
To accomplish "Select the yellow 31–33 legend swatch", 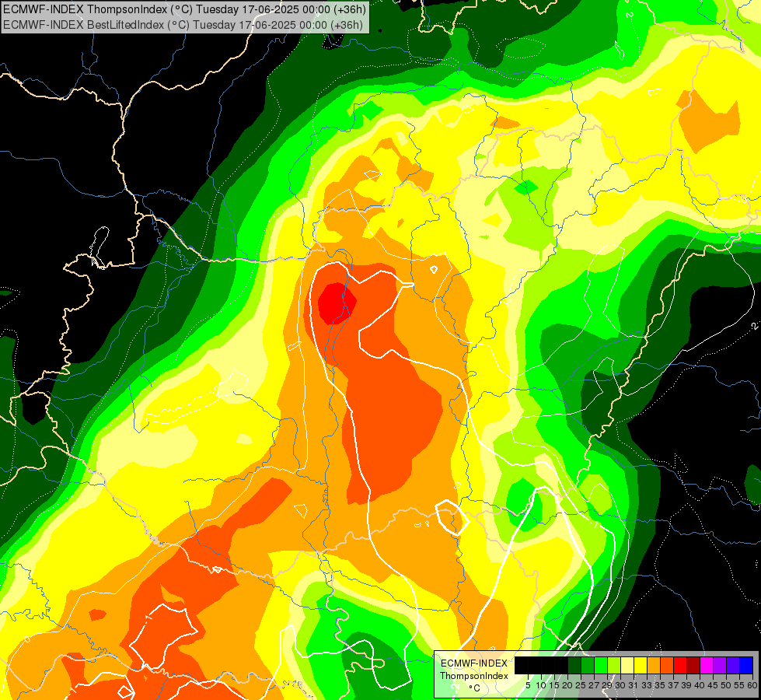I will (641, 665).
